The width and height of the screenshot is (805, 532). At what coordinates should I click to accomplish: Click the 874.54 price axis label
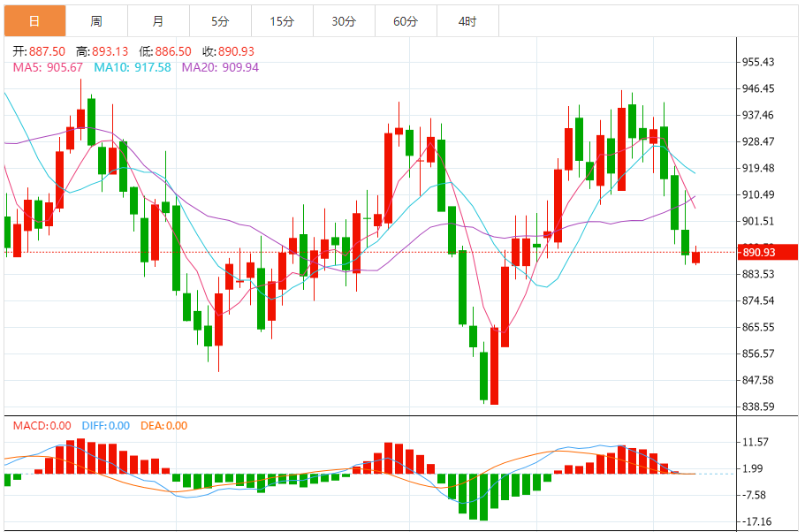click(758, 300)
